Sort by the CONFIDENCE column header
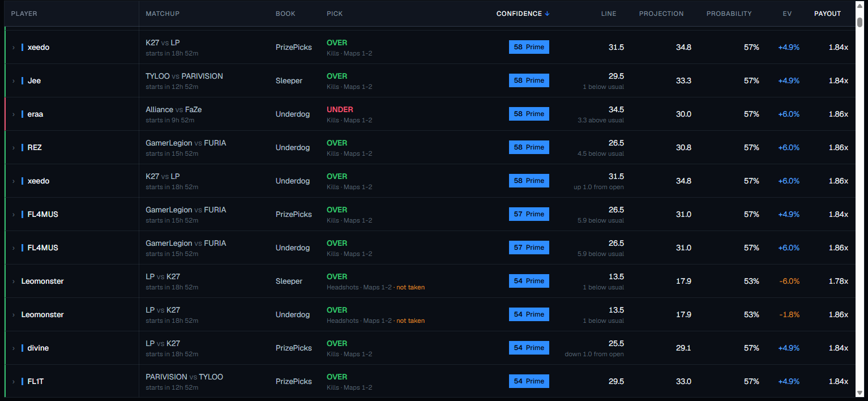This screenshot has height=401, width=868. pyautogui.click(x=523, y=14)
